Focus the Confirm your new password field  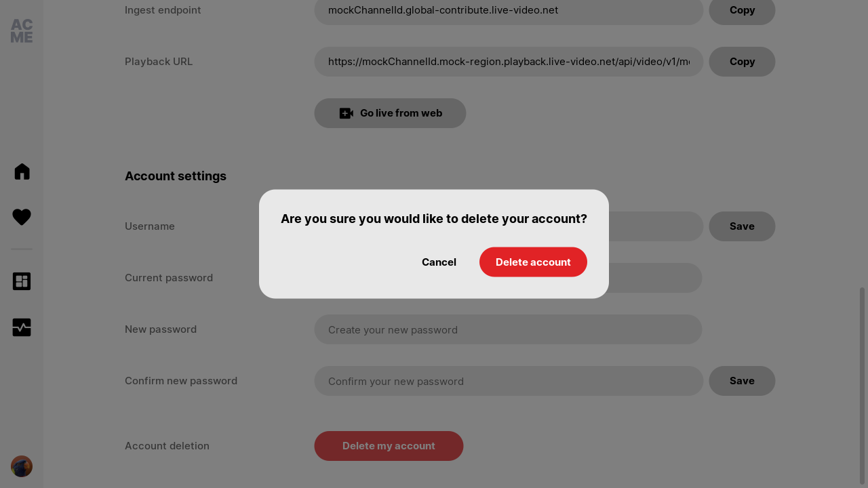point(509,381)
